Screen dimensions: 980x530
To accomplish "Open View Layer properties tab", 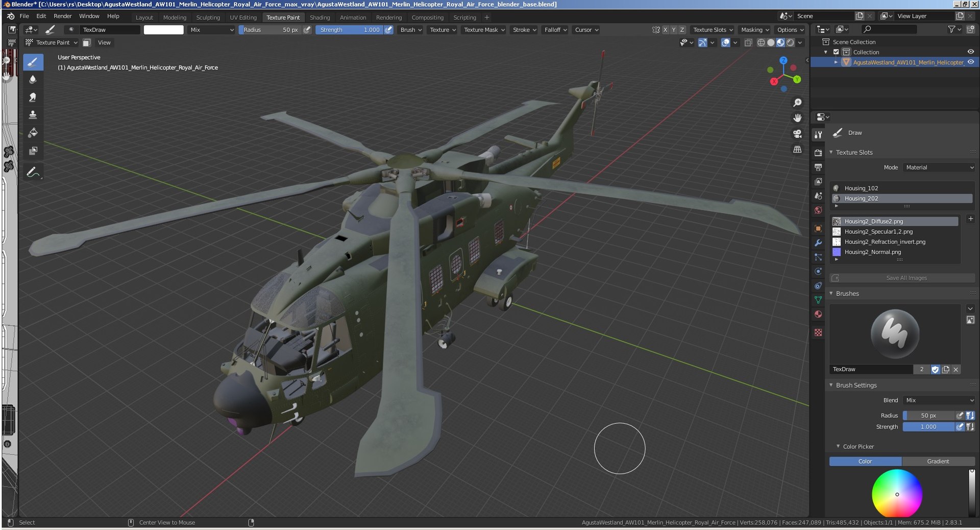I will pyautogui.click(x=818, y=181).
